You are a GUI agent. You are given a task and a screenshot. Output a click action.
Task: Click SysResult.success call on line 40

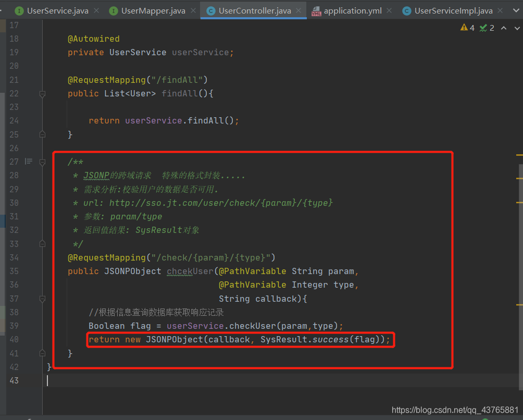point(304,340)
